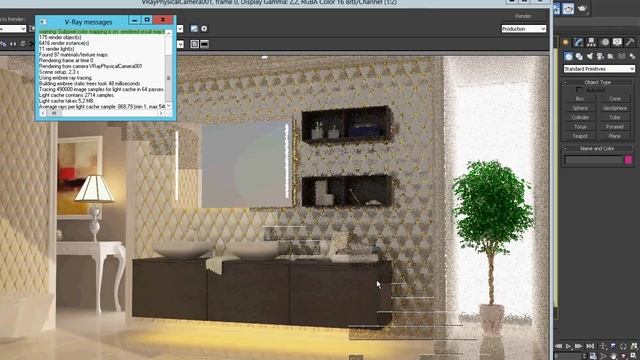
Task: Click the Teapot button
Action: click(x=580, y=136)
